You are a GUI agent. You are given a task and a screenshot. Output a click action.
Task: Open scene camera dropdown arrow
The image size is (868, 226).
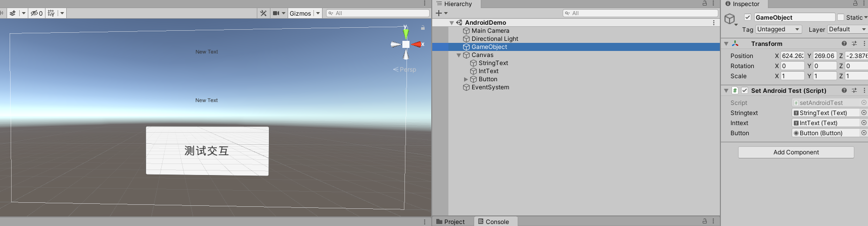point(284,13)
